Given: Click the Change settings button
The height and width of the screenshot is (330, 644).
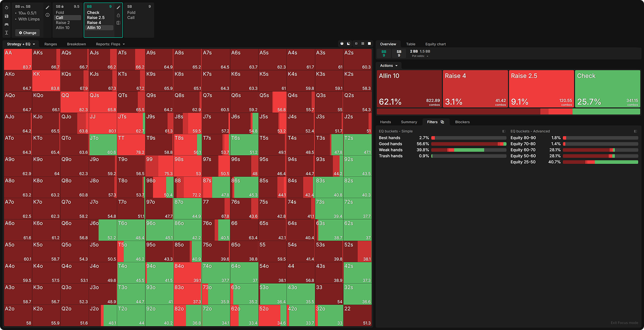Looking at the screenshot, I should pos(28,33).
